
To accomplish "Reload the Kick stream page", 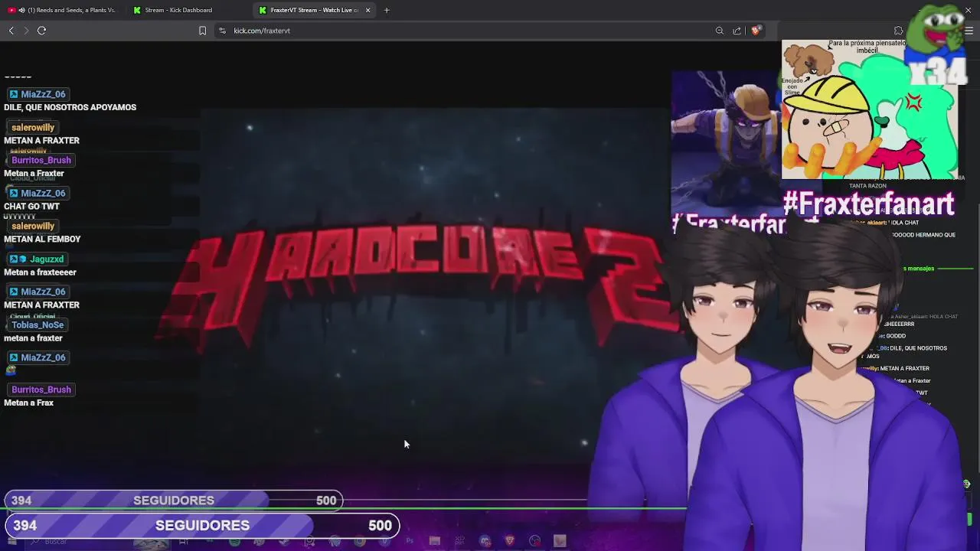I will (x=41, y=31).
